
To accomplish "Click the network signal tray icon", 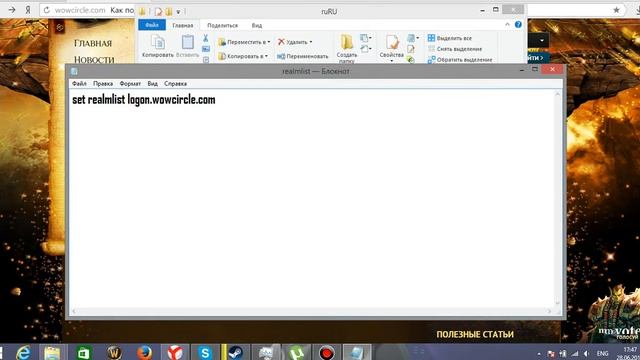I will point(575,353).
